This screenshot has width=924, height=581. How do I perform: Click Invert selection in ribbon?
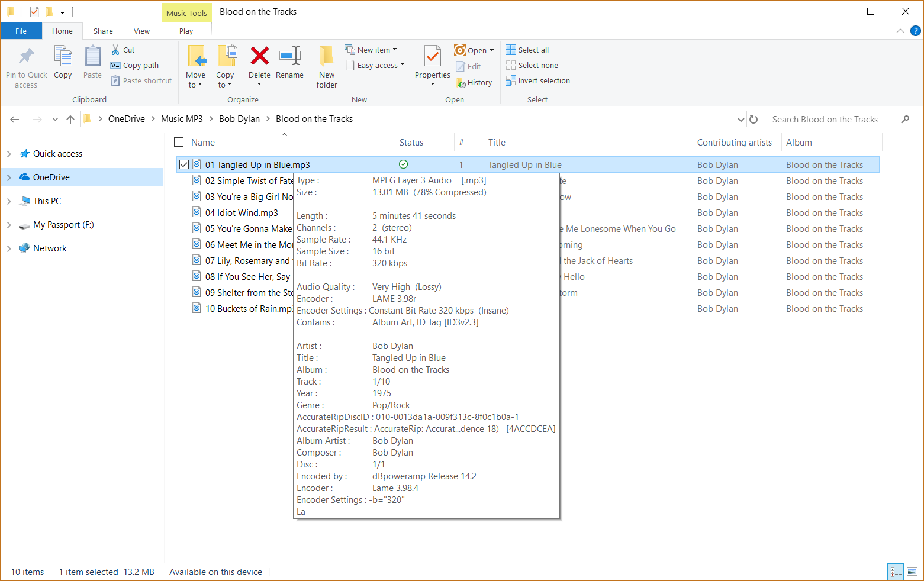pos(538,80)
